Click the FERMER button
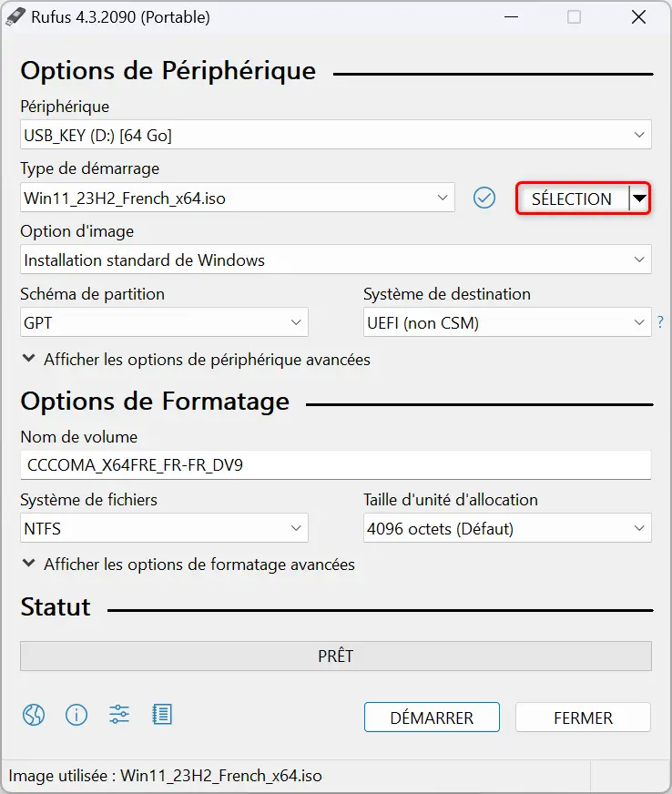Viewport: 672px width, 794px height. [583, 717]
